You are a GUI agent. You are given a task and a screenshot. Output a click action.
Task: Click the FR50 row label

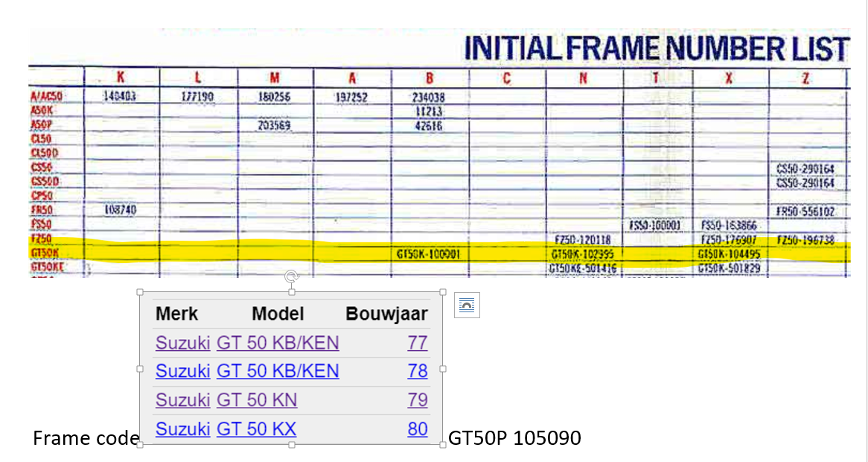coord(42,210)
